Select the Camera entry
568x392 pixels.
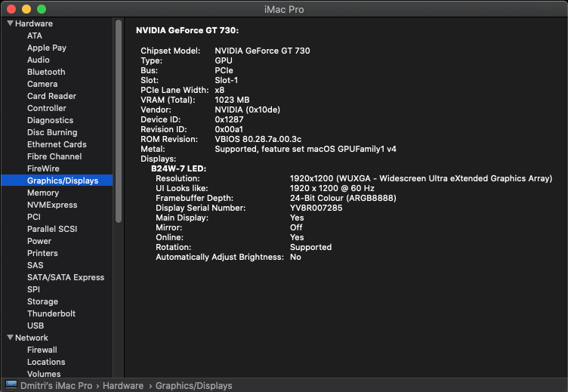click(42, 84)
